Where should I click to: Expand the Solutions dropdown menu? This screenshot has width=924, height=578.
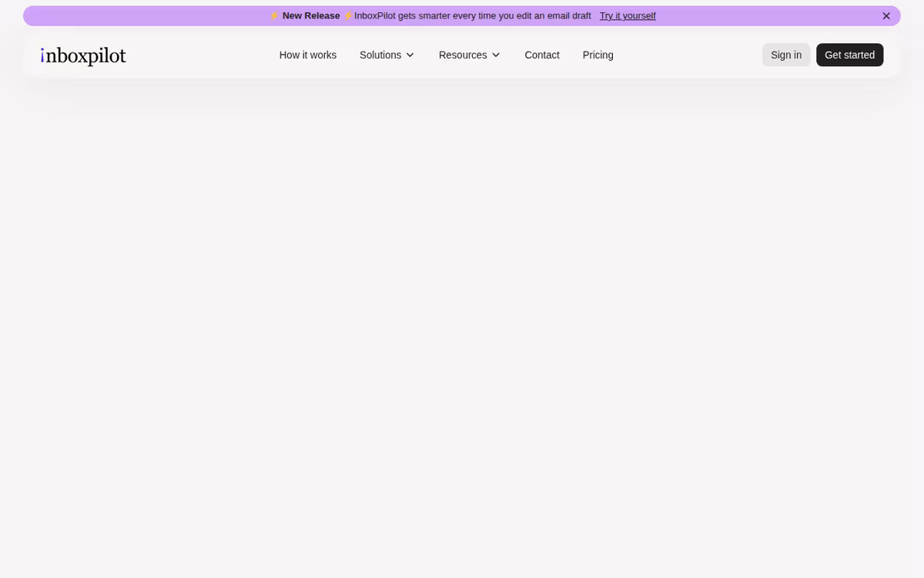(387, 55)
